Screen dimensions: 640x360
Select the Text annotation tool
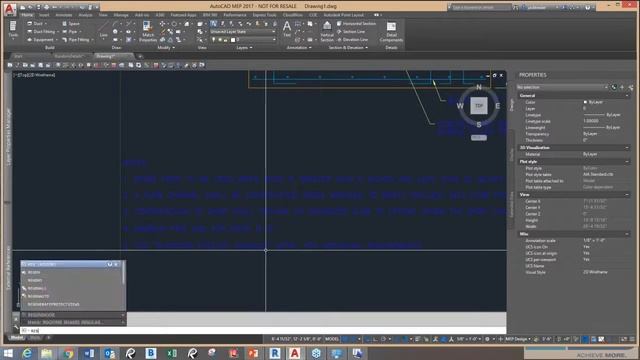287,29
